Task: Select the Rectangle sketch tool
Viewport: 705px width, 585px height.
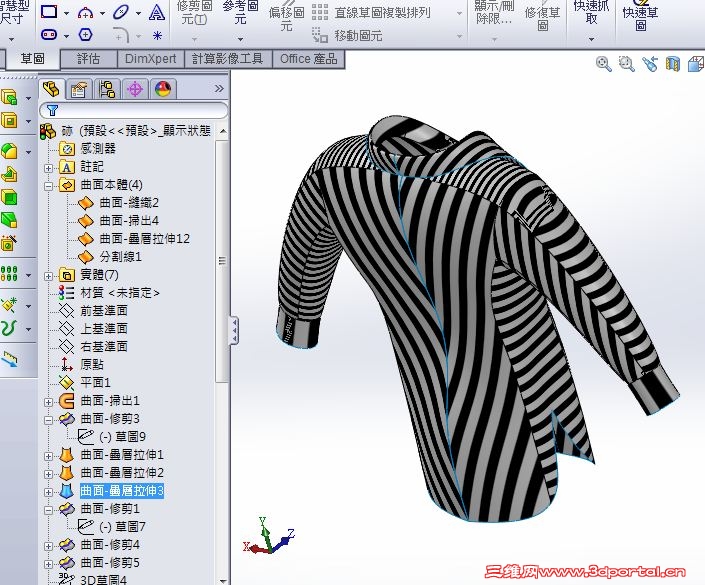Action: tap(49, 12)
